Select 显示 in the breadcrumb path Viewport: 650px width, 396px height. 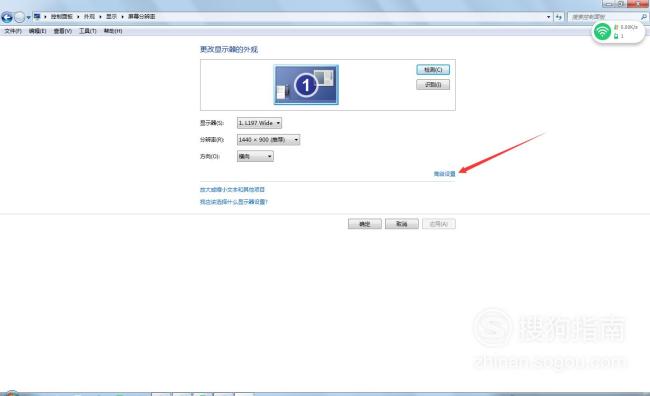(112, 17)
